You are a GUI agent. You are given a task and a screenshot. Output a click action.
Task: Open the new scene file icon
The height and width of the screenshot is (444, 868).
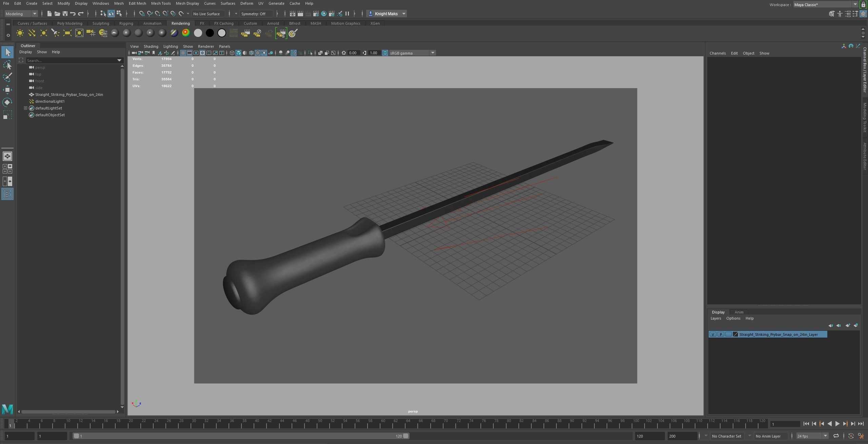tap(49, 14)
